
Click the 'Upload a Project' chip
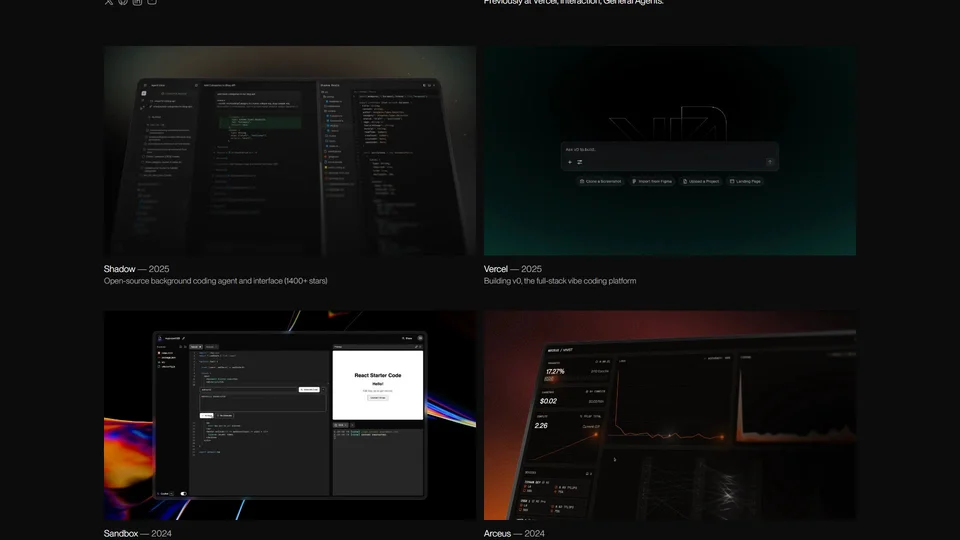pyautogui.click(x=701, y=181)
